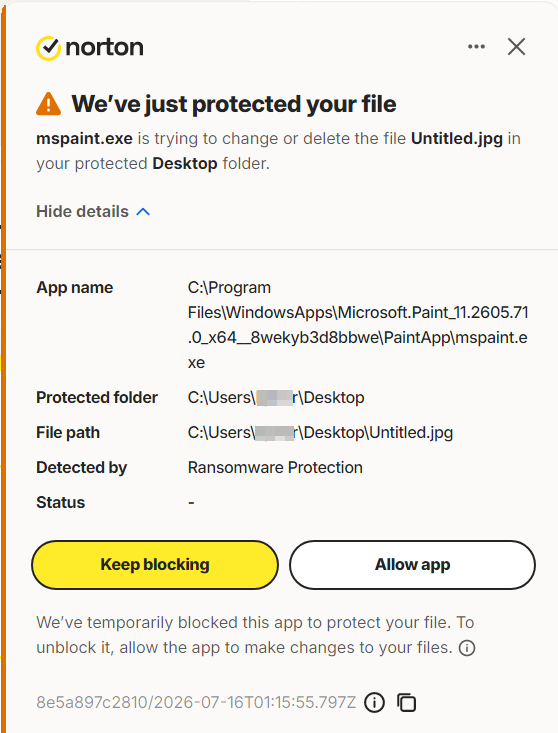Click the 'Hide details' text link

[x=82, y=211]
